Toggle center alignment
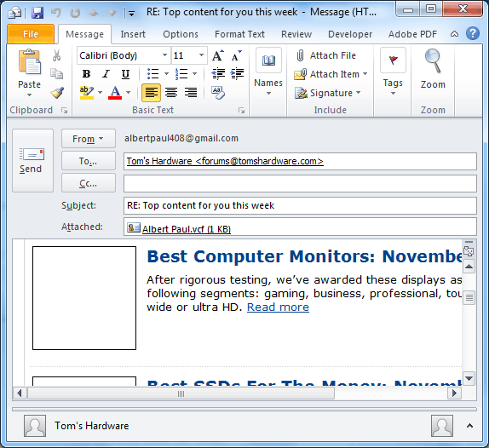Viewport: 489px width, 448px height. [171, 93]
